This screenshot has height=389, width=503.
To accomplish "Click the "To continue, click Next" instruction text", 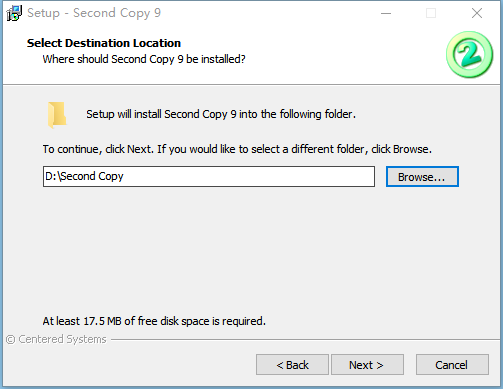I will pos(237,149).
